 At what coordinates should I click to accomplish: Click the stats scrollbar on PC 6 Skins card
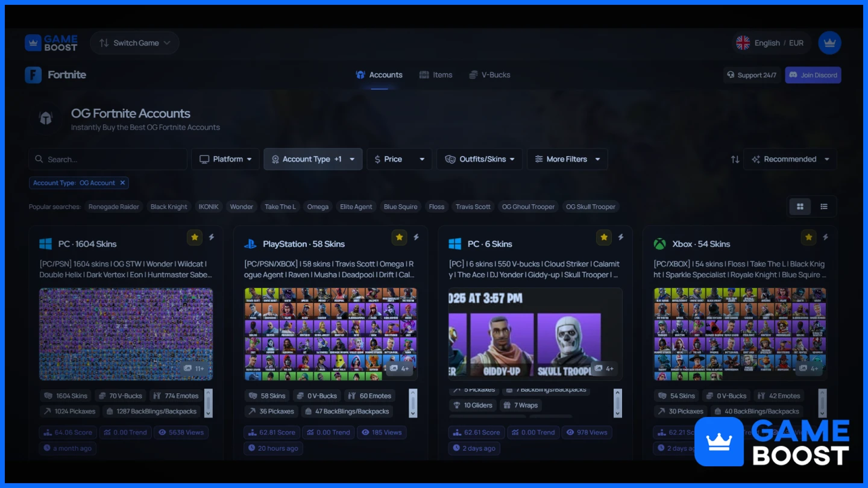(x=618, y=403)
